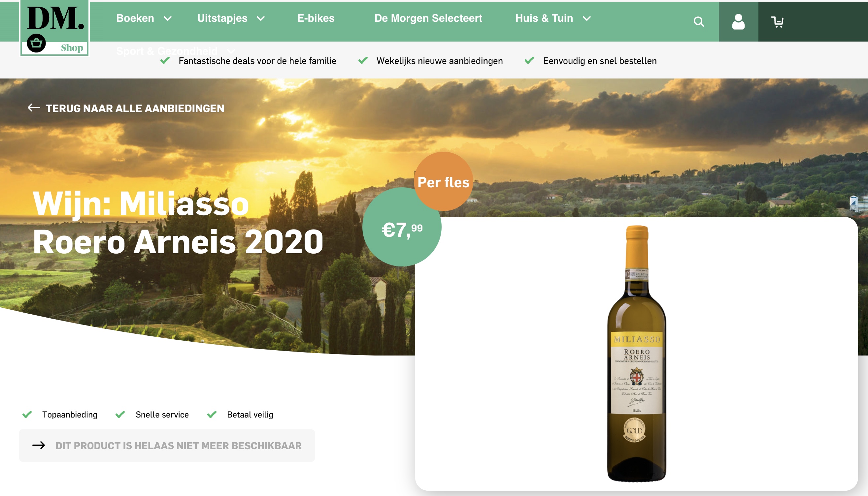Open the E-bikes menu item

click(x=316, y=18)
